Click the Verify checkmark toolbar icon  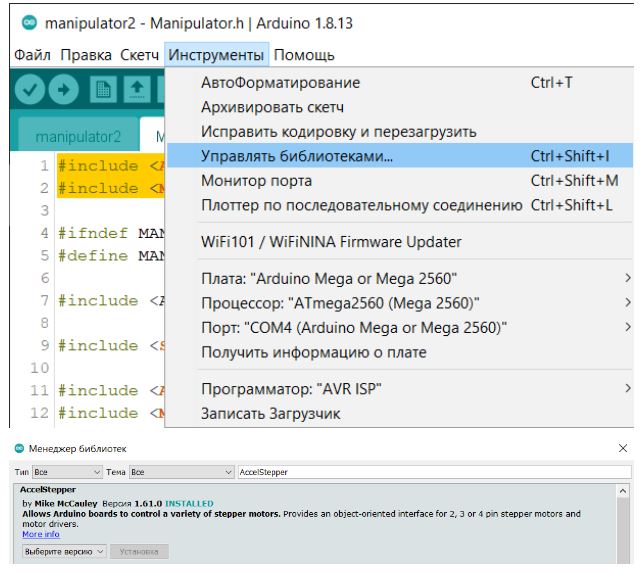[x=29, y=89]
